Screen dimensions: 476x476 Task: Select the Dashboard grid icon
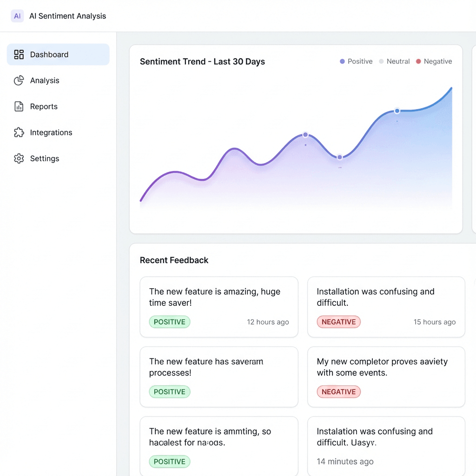[x=19, y=54]
